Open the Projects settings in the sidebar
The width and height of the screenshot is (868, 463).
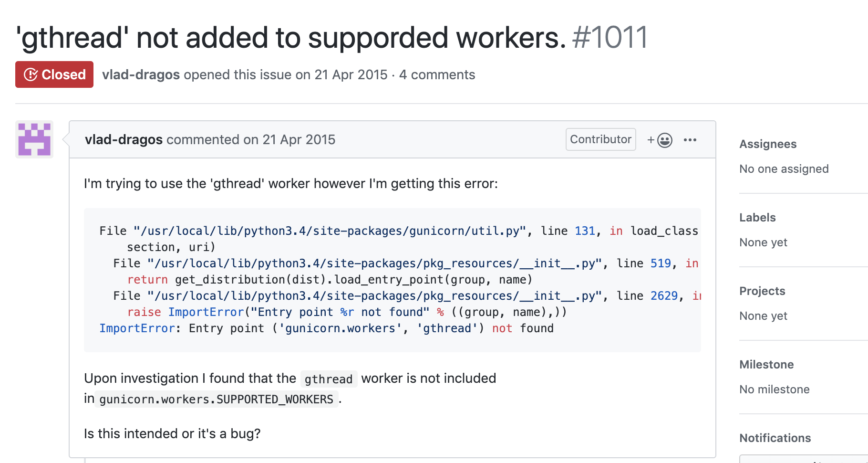click(x=762, y=291)
